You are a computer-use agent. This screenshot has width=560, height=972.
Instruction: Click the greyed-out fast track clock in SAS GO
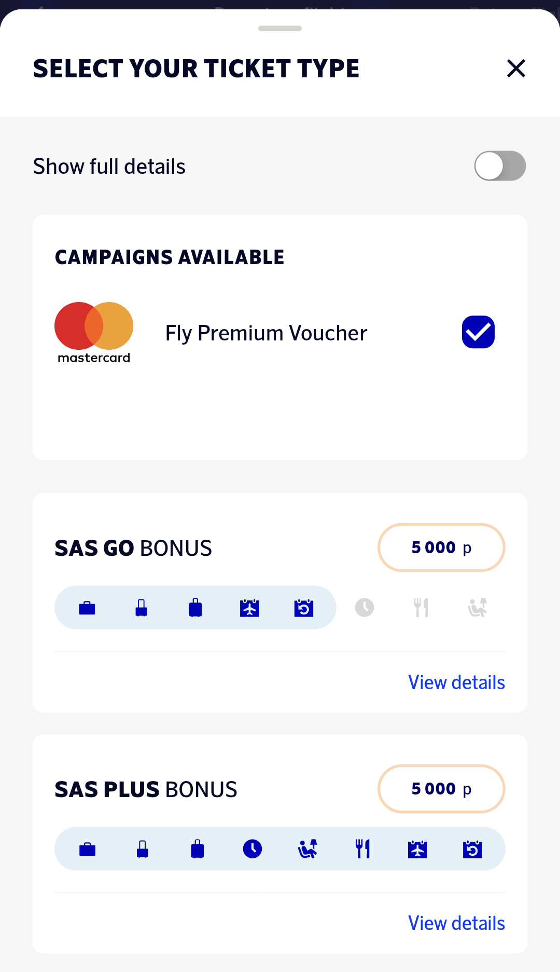(x=365, y=608)
